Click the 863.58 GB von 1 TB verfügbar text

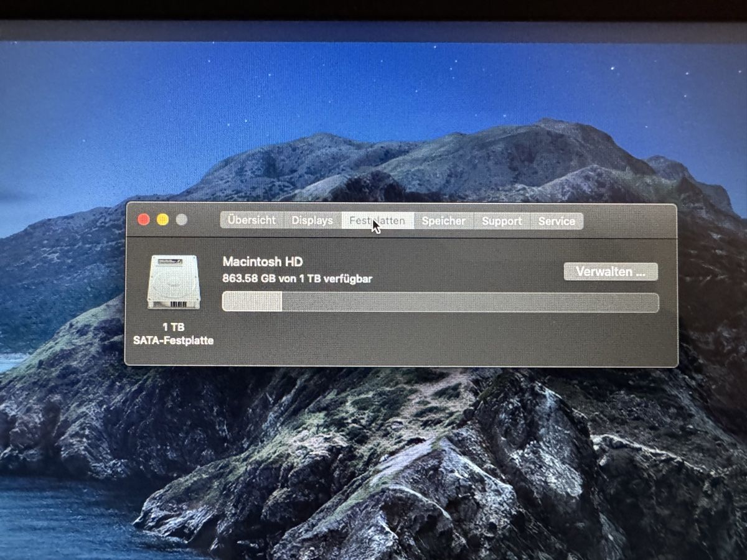[x=298, y=279]
